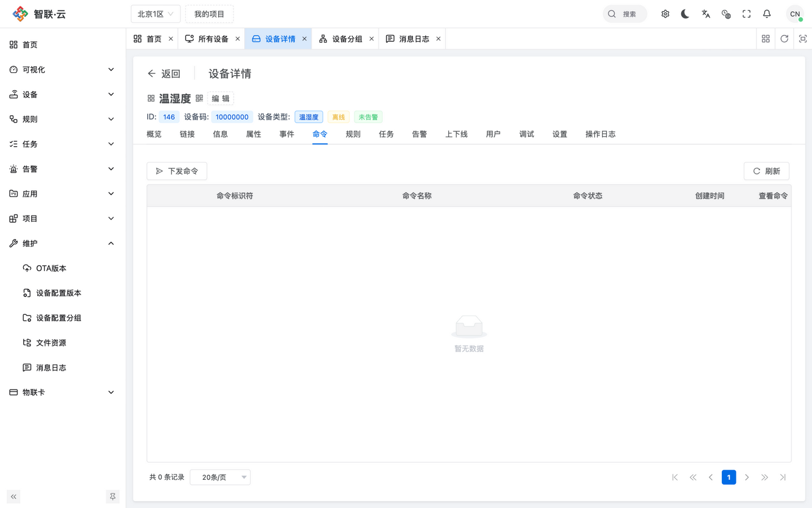Click the globe theme icon in header
Image resolution: width=812 pixels, height=508 pixels.
pos(726,14)
